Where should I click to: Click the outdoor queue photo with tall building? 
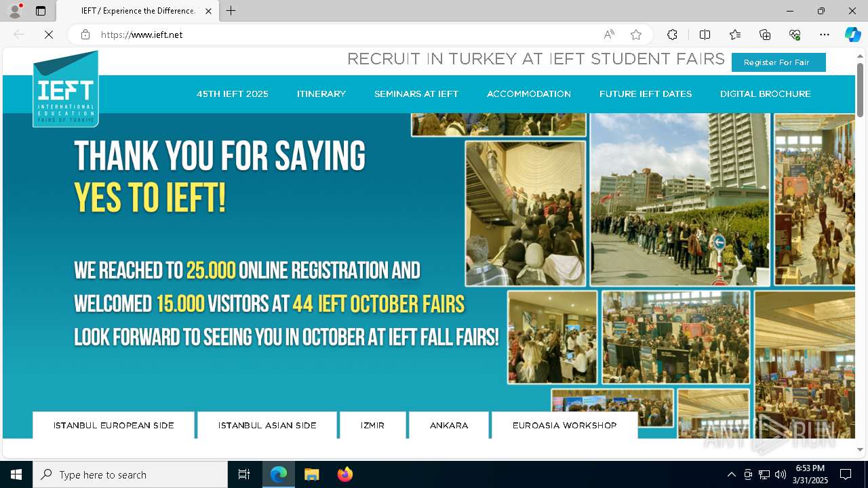click(680, 199)
